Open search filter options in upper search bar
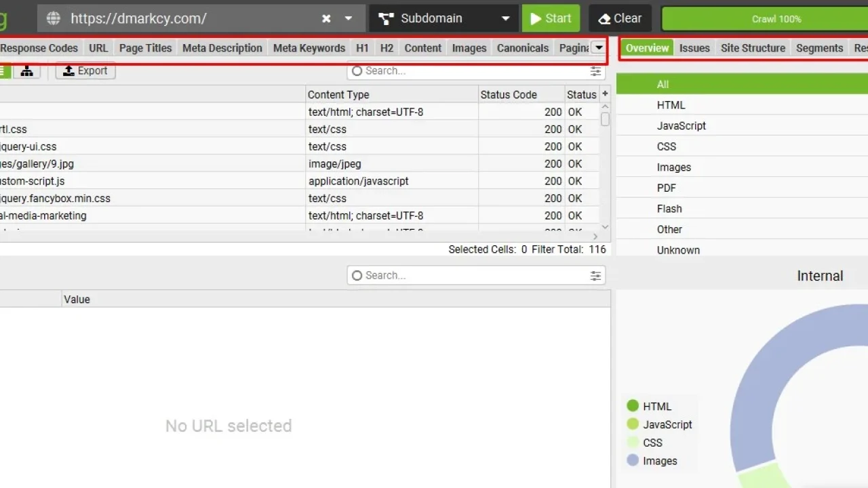Viewport: 868px width, 488px height. (x=595, y=70)
